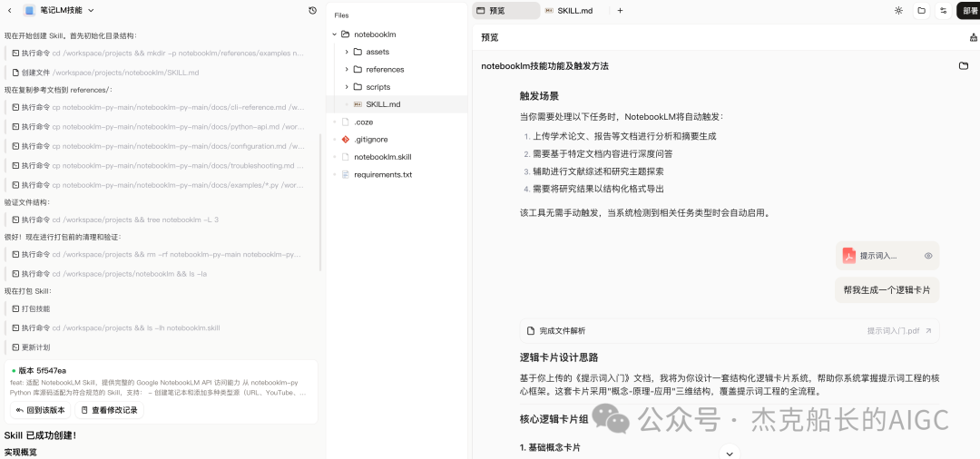Open folder icon beside notebooklm技能 title

point(964,65)
